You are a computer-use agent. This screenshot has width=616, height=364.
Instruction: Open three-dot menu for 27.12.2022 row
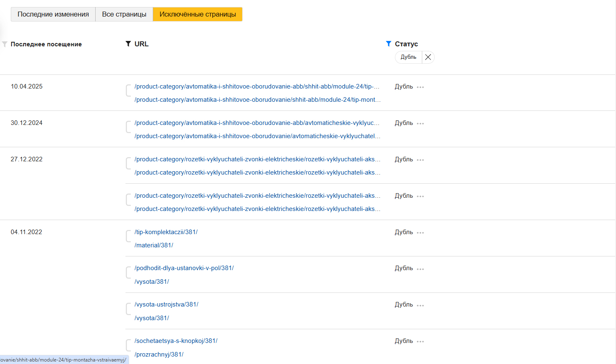[x=420, y=160]
